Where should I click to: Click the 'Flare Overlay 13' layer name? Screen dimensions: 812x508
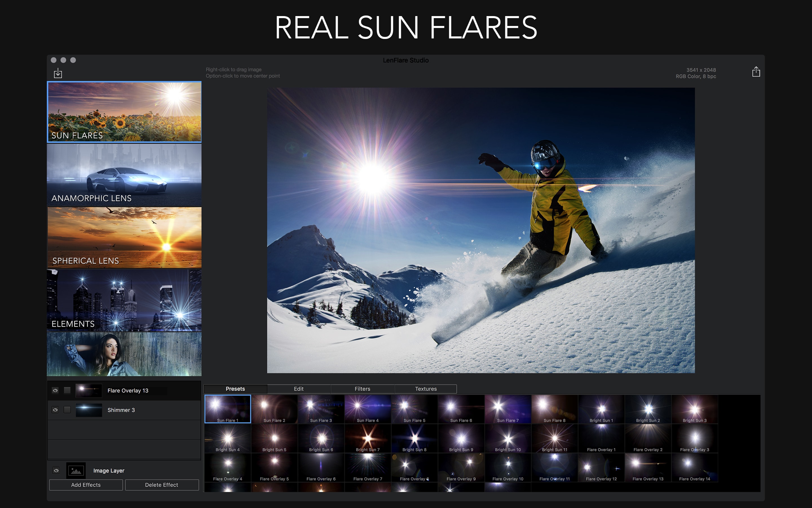128,390
